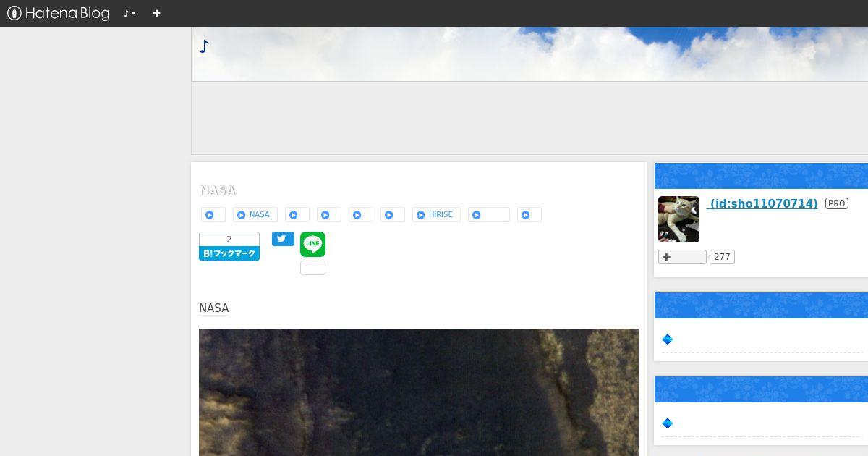Click the plus follow-reader button
Image resolution: width=868 pixels, height=456 pixels.
click(682, 257)
